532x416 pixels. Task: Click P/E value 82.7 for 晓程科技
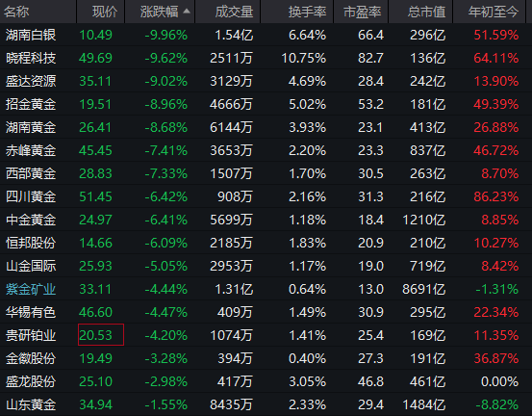(370, 58)
